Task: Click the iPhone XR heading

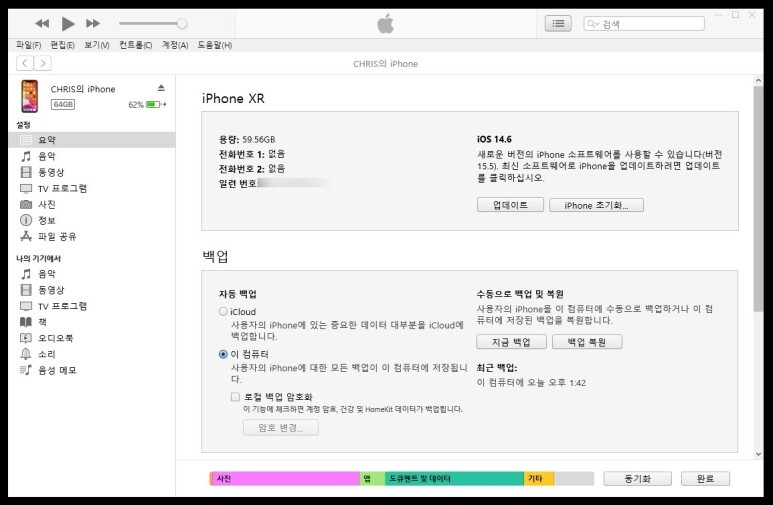Action: pos(233,99)
